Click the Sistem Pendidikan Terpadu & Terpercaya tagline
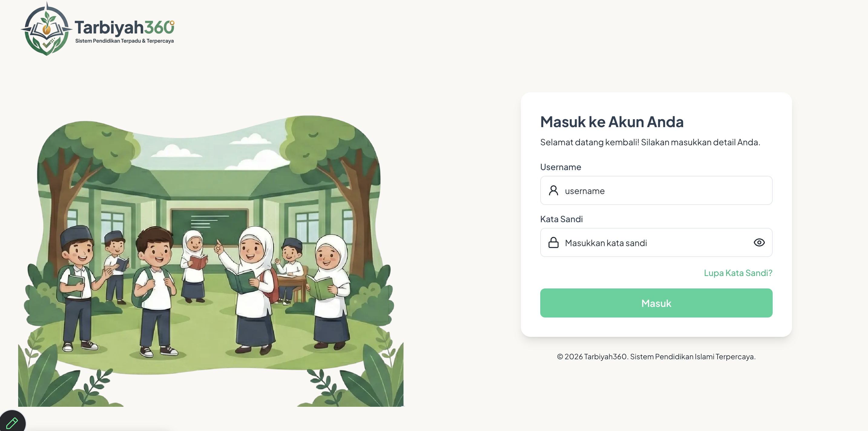Screen dimensions: 868x431 (x=124, y=41)
